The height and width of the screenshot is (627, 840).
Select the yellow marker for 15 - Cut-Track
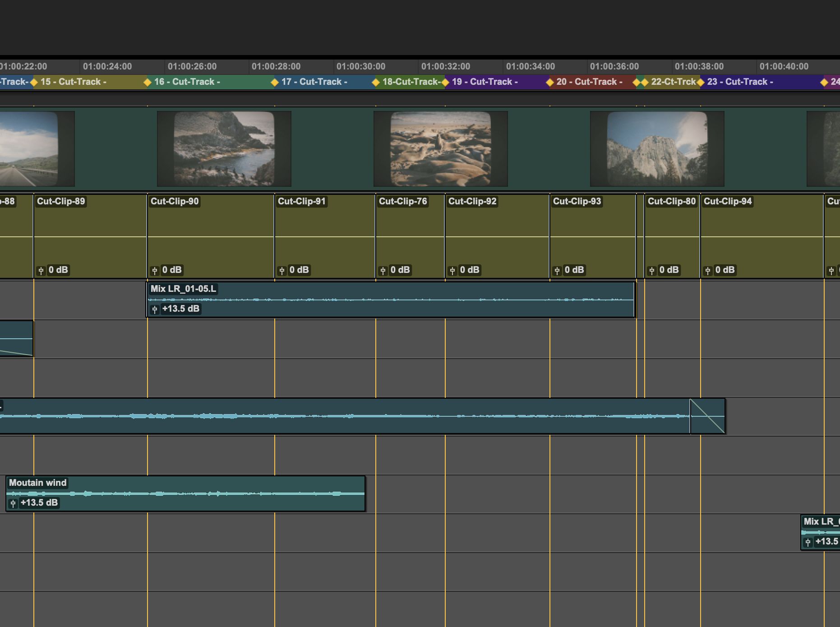[34, 82]
